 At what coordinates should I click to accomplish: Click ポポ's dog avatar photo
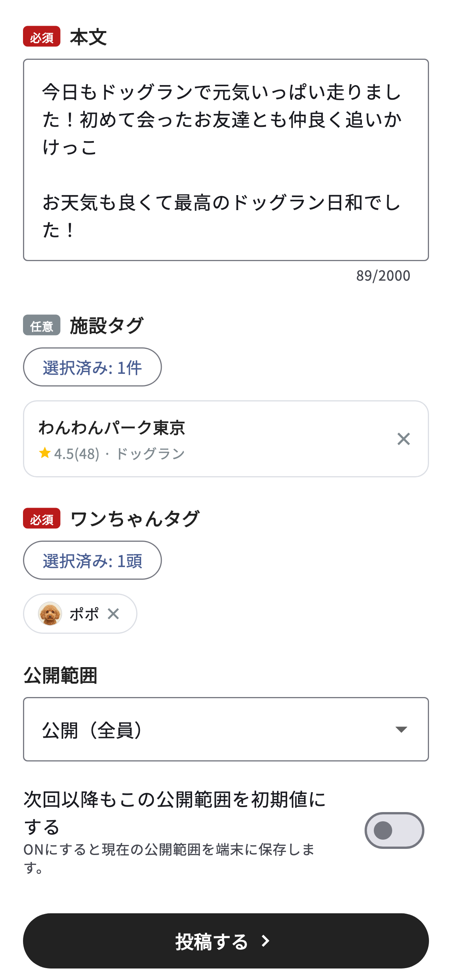pyautogui.click(x=50, y=614)
